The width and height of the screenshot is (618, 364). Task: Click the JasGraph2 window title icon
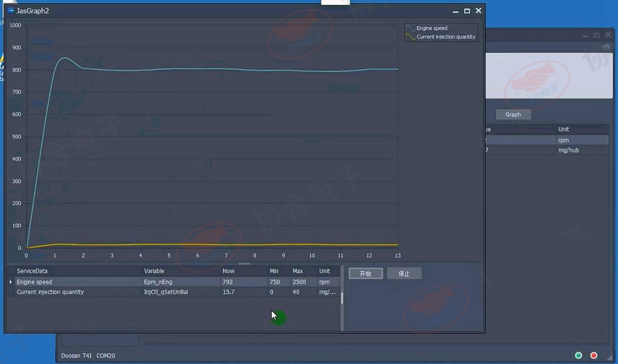10,10
